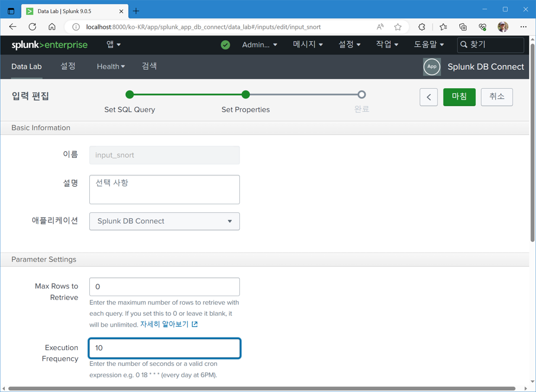This screenshot has height=392, width=536.
Task: Click the 완료 step marker
Action: coord(362,94)
